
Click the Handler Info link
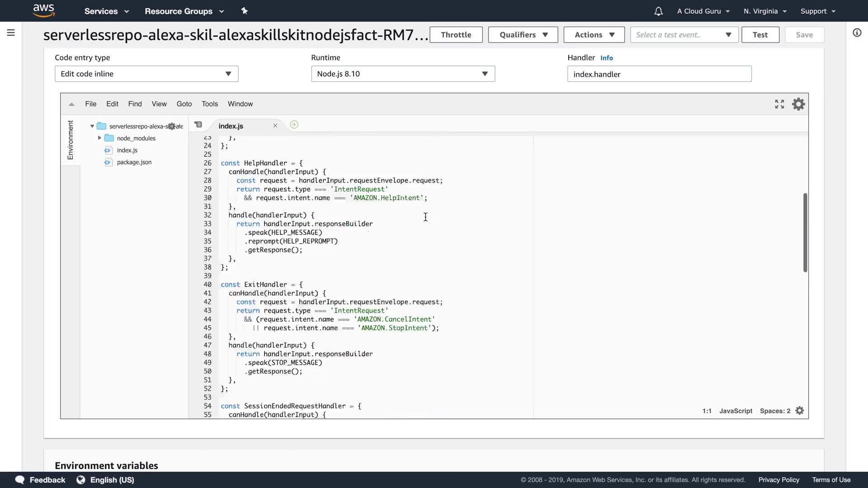pos(606,58)
